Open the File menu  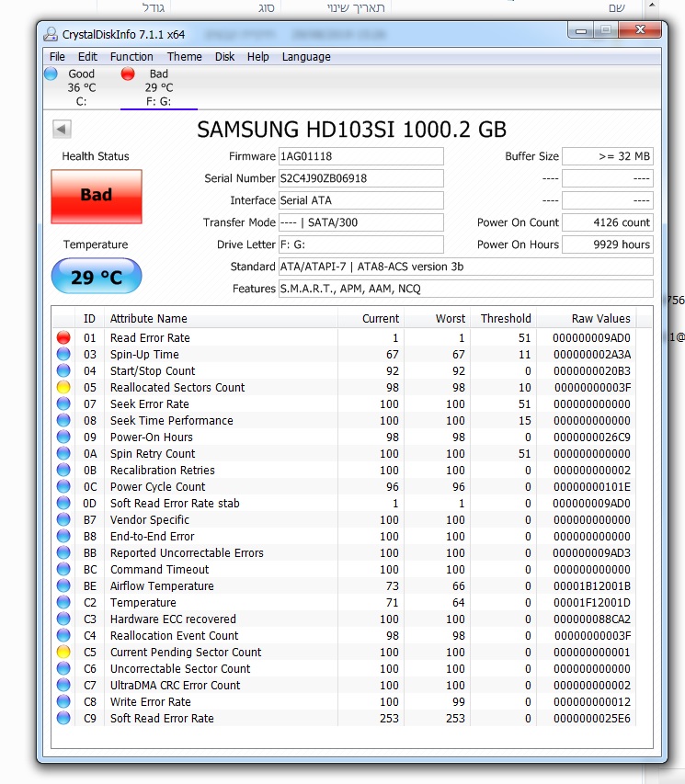click(x=57, y=56)
